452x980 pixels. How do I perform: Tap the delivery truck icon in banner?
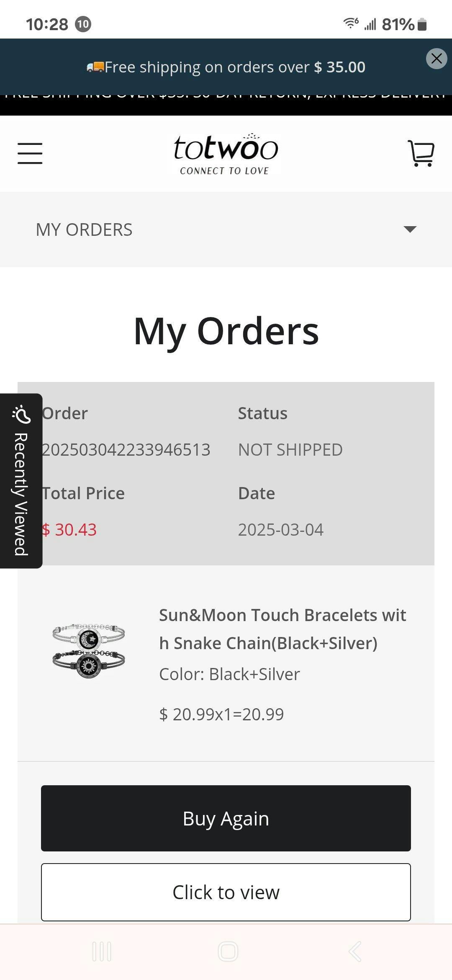[95, 67]
